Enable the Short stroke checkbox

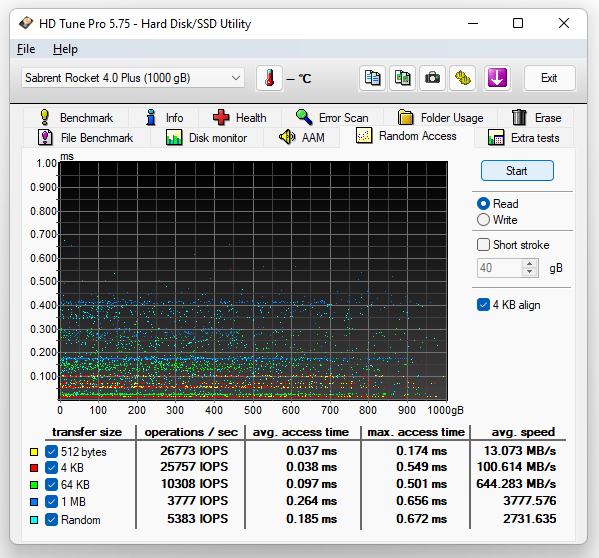[483, 244]
